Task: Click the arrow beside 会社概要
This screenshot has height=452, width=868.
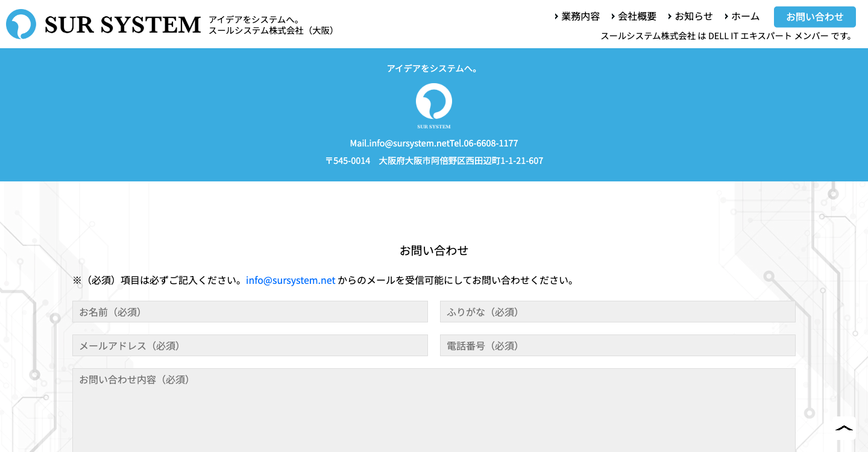Action: [613, 16]
